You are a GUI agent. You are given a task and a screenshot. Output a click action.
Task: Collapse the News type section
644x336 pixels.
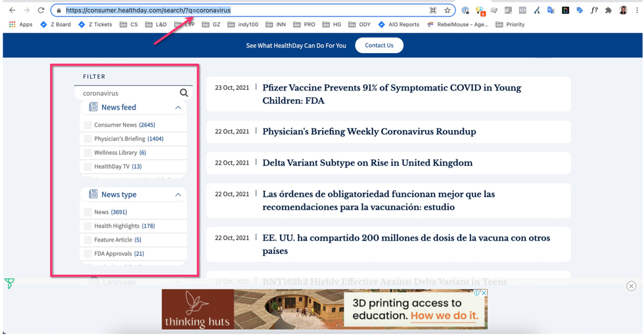click(x=177, y=195)
